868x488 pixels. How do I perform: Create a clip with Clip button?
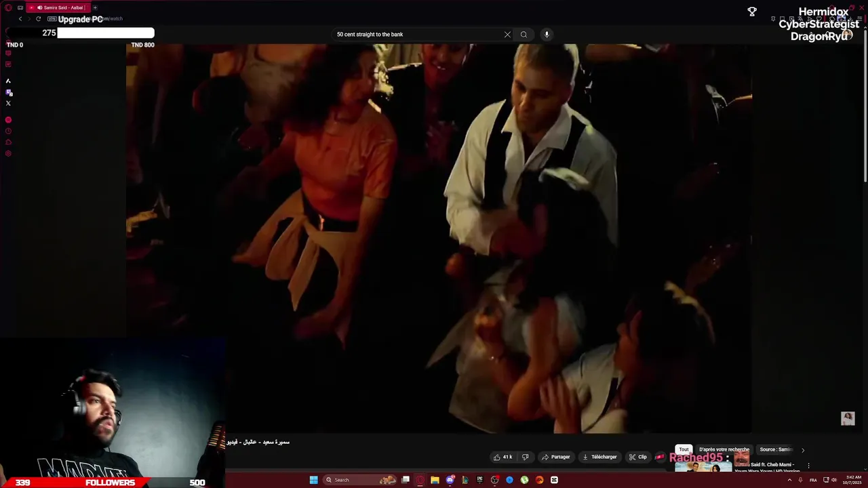[x=637, y=457]
